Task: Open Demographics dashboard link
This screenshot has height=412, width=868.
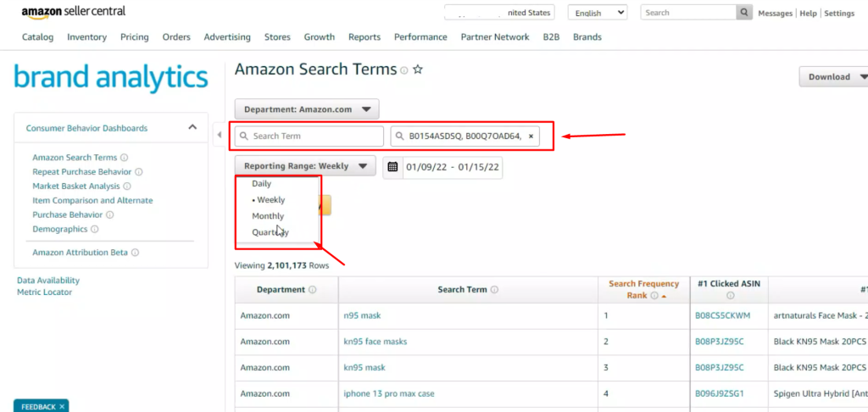Action: (x=60, y=229)
